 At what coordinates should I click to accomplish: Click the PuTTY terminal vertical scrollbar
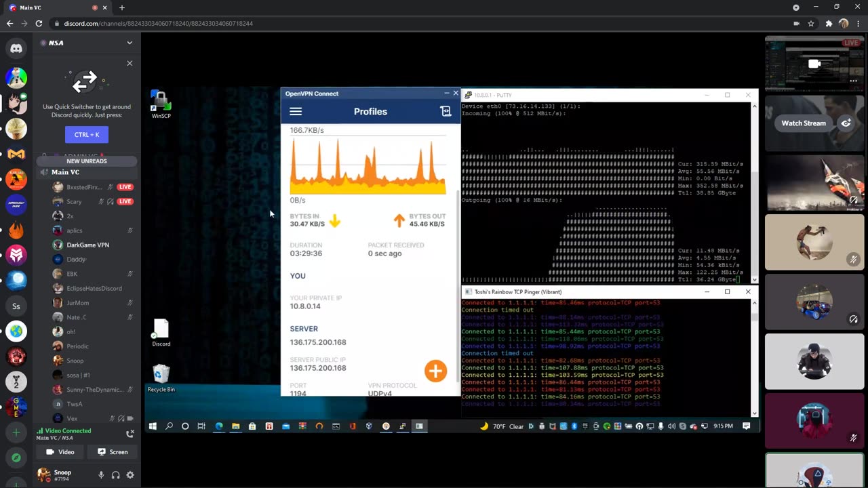[x=755, y=193]
